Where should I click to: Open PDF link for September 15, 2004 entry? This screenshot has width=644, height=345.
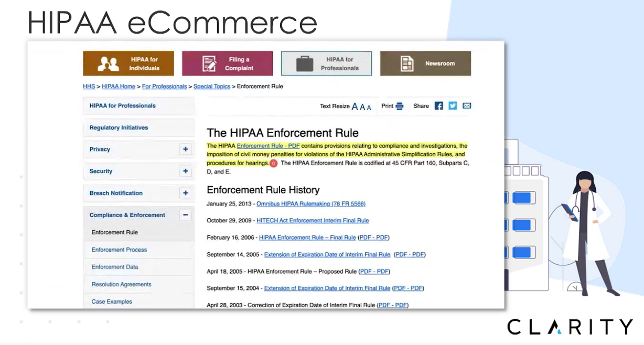pos(409,288)
